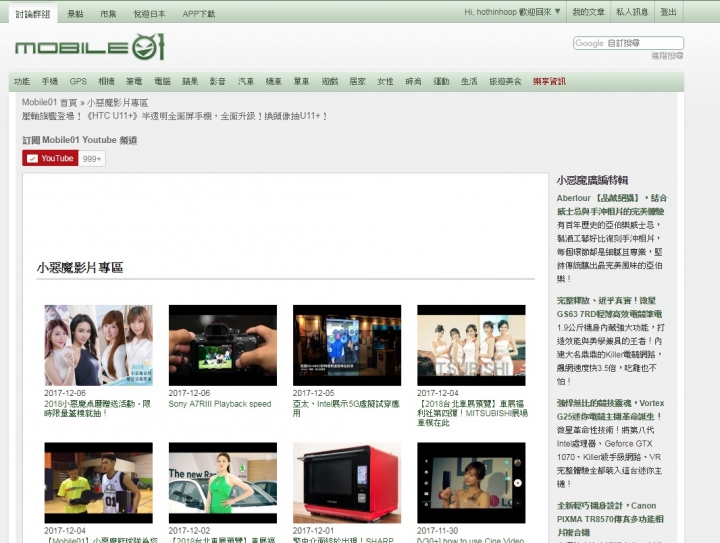The image size is (720, 543).
Task: Select the 討論群組 tab
Action: [x=33, y=14]
